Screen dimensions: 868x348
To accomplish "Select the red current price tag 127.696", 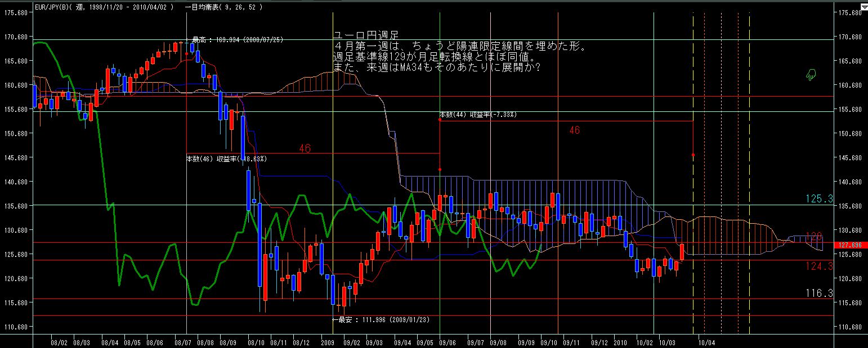I will (852, 245).
